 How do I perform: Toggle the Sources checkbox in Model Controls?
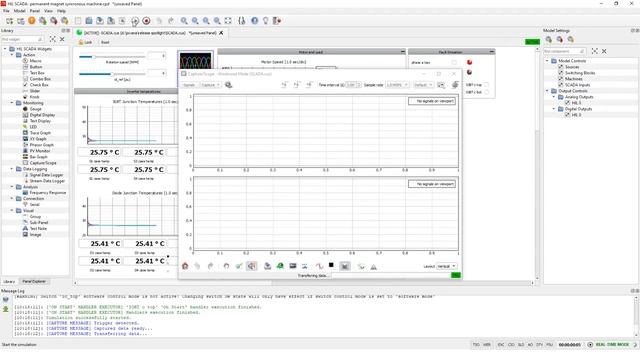tap(561, 67)
